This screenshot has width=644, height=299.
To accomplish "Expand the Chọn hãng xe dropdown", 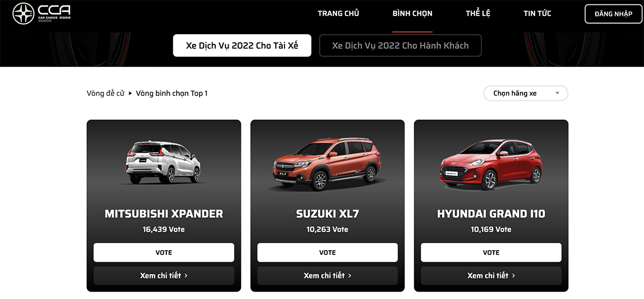I will click(x=525, y=93).
